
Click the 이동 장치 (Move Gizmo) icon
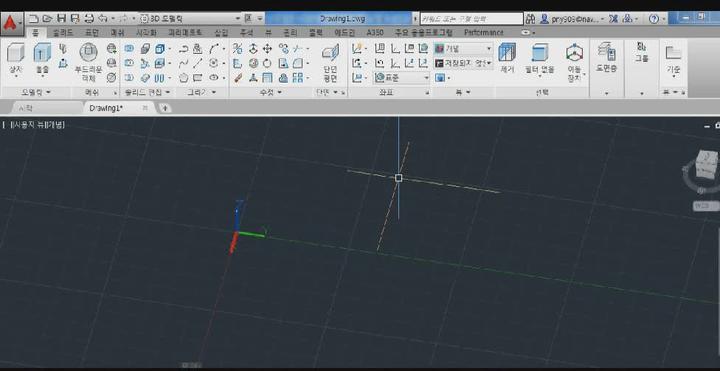(574, 62)
